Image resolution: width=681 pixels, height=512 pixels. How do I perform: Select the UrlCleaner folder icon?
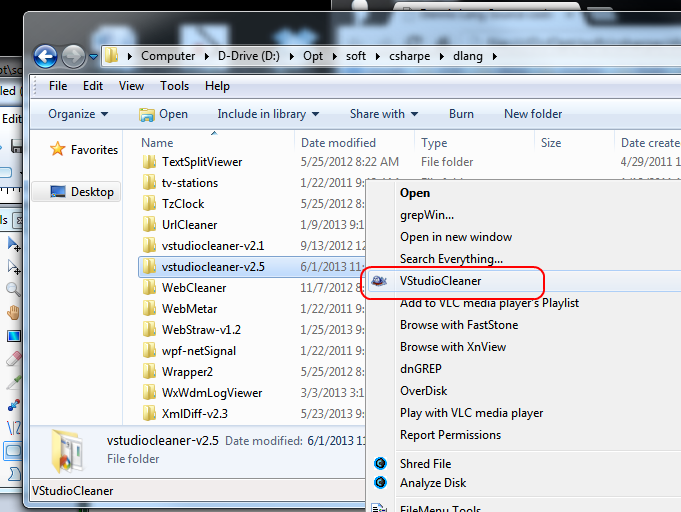coord(149,225)
